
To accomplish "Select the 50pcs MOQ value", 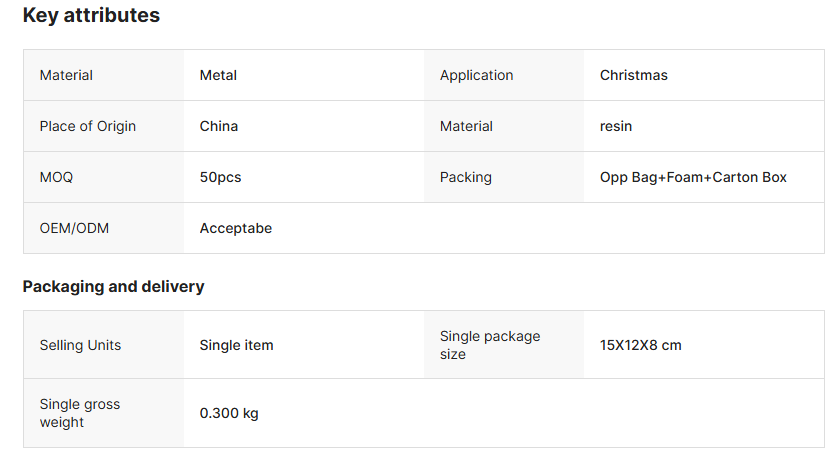I will click(220, 177).
